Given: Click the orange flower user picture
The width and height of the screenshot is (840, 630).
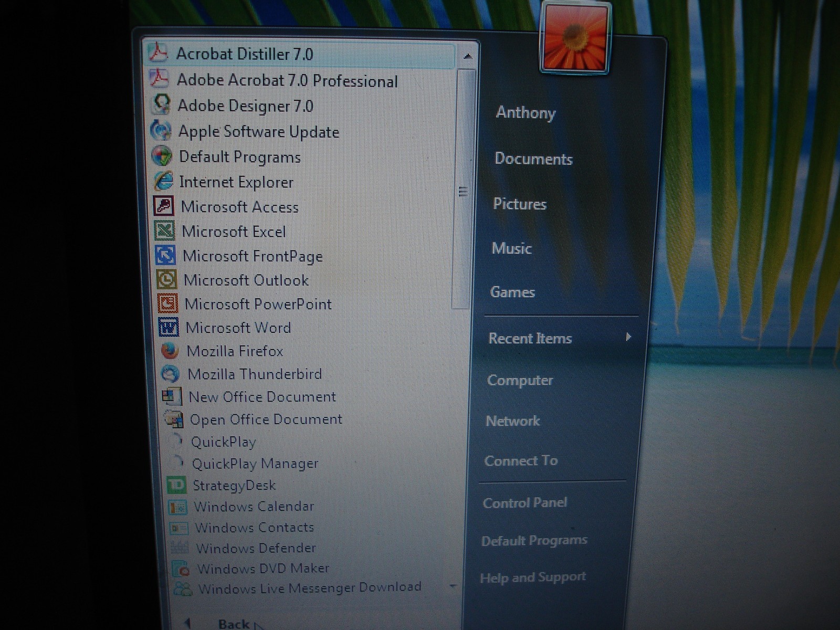Looking at the screenshot, I should click(x=575, y=38).
